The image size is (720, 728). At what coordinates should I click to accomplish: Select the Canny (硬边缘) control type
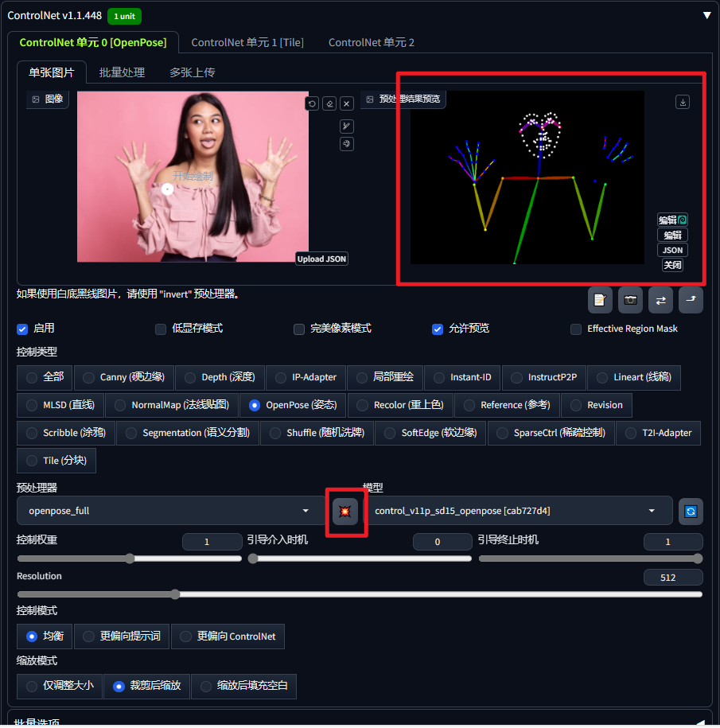click(x=89, y=377)
